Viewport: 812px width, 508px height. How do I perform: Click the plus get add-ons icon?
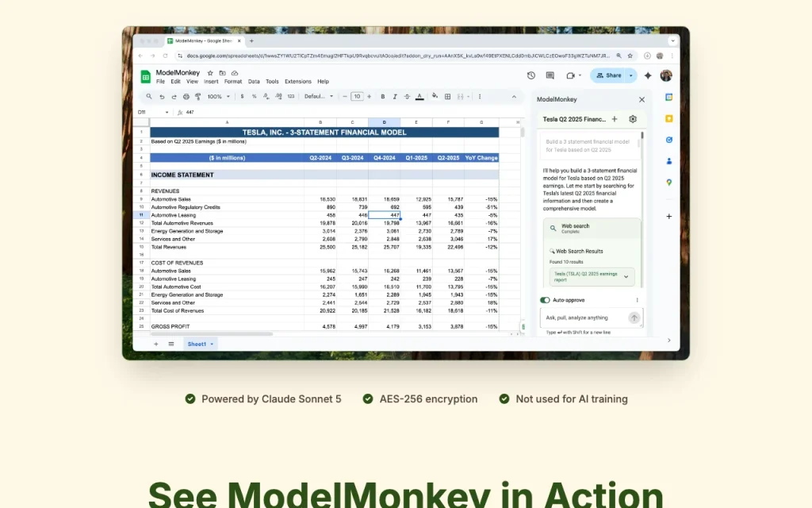(x=669, y=216)
